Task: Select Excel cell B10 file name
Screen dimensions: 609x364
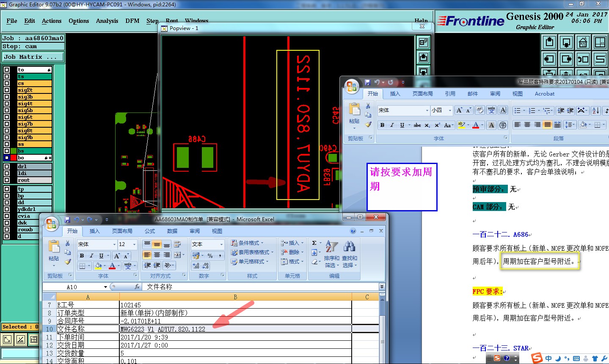Action: (236, 329)
